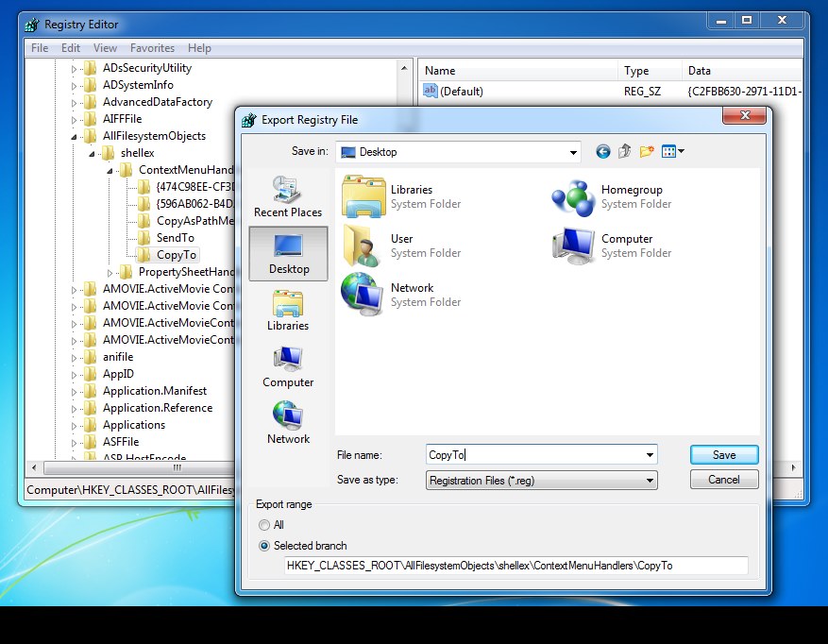828x644 pixels.
Task: Go up one level with folder-up icon
Action: pyautogui.click(x=625, y=152)
